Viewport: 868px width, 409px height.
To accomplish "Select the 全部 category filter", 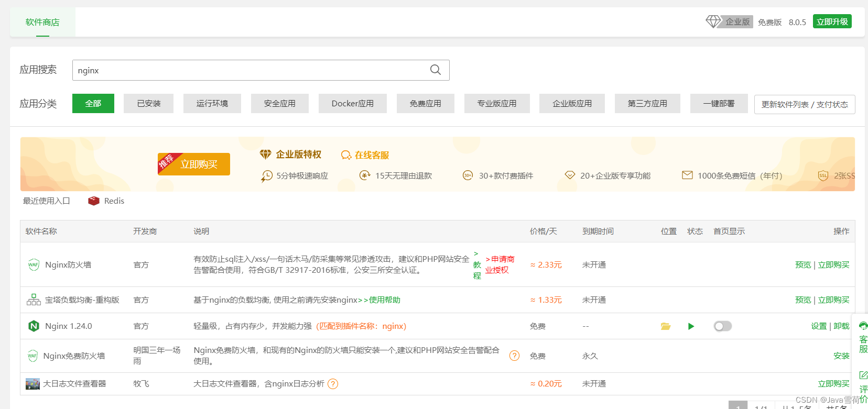I will click(x=93, y=103).
